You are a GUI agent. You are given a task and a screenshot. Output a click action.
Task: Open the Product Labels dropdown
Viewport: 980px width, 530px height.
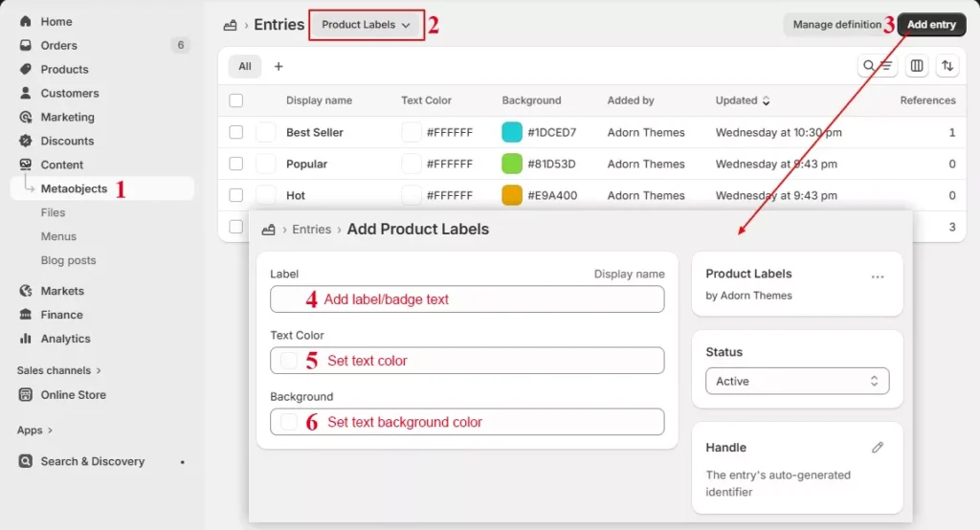click(367, 25)
